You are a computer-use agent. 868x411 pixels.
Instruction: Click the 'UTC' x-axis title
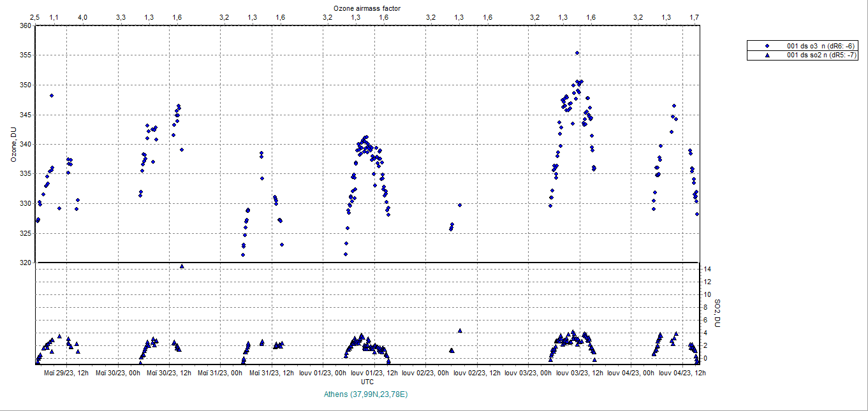click(x=367, y=382)
